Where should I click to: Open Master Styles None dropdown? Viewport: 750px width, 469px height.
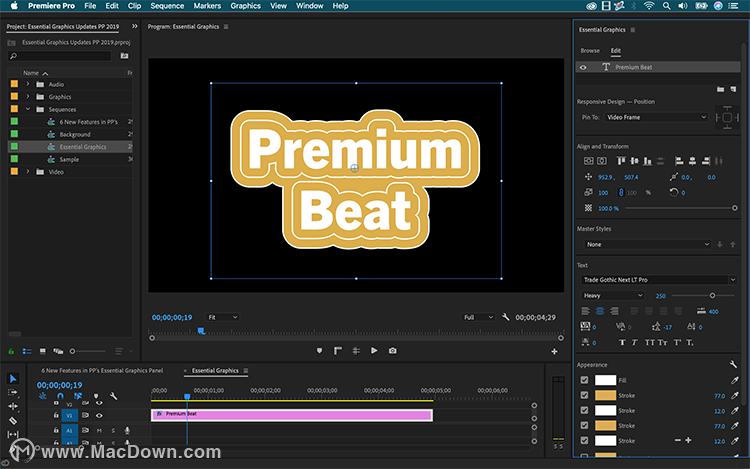pyautogui.click(x=647, y=244)
